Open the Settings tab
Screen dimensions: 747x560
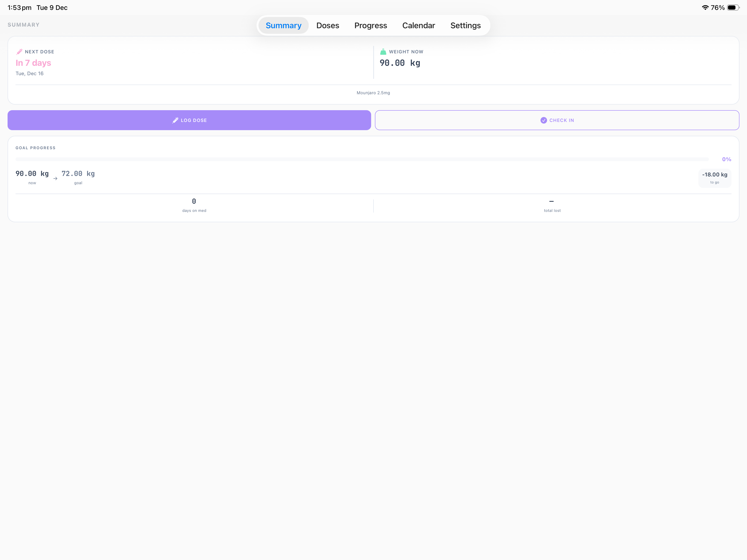465,25
